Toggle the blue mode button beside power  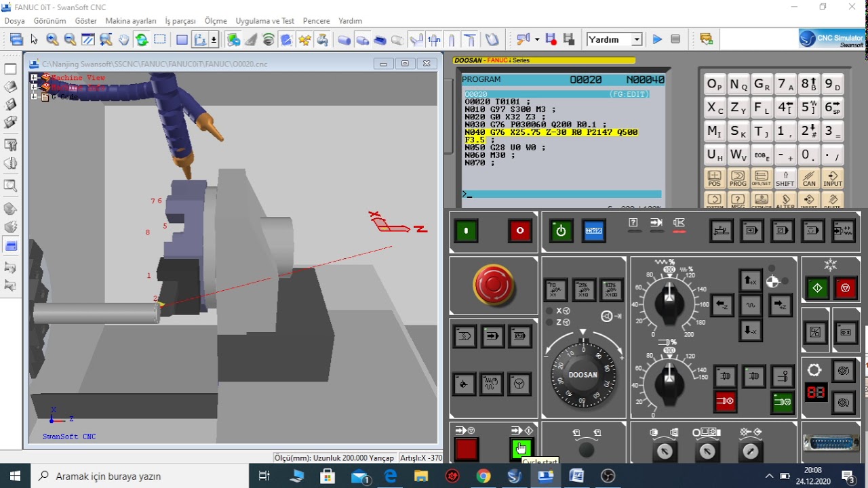[x=594, y=230]
